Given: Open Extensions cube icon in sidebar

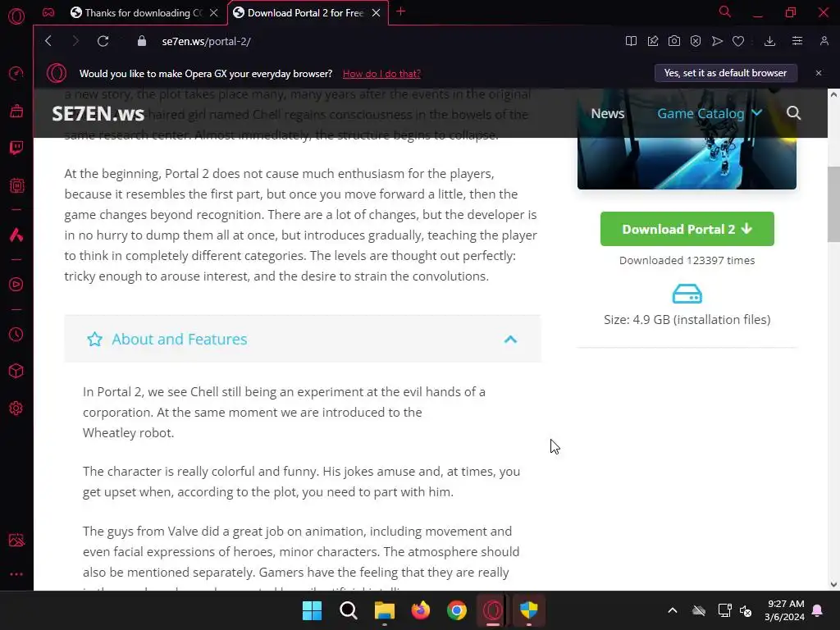Looking at the screenshot, I should point(16,372).
